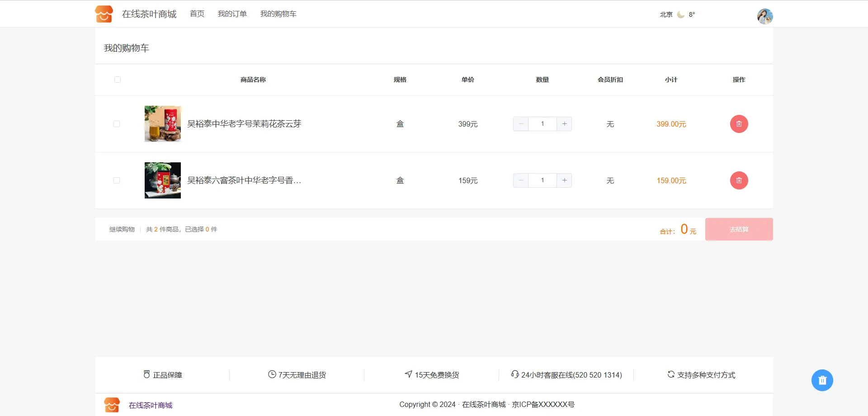Viewport: 868px width, 416px height.
Task: Decrease quantity of the 159元 tea
Action: [521, 180]
